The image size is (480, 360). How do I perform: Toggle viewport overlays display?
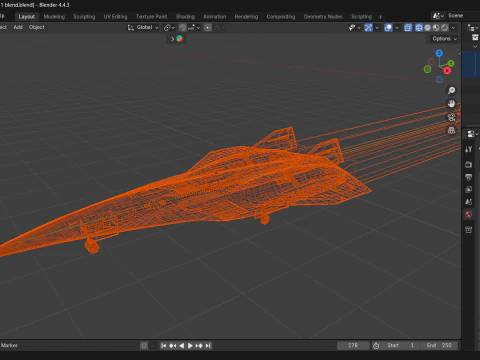click(388, 28)
